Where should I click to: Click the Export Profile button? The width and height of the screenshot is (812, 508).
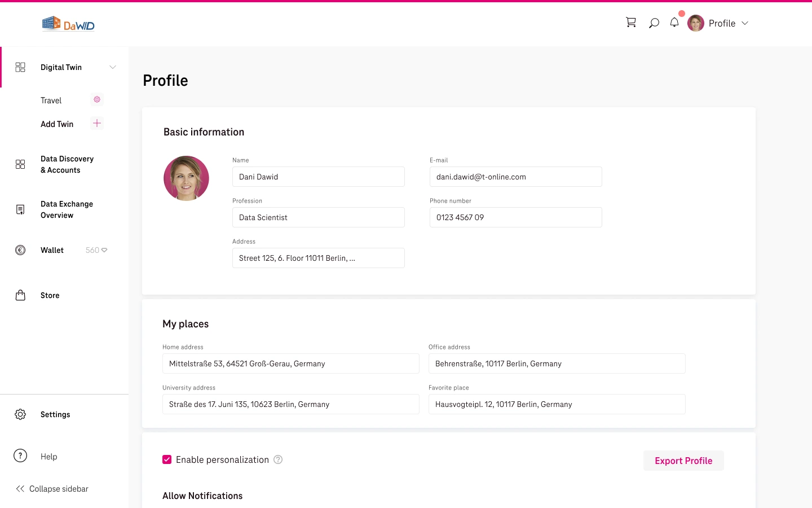pos(683,461)
